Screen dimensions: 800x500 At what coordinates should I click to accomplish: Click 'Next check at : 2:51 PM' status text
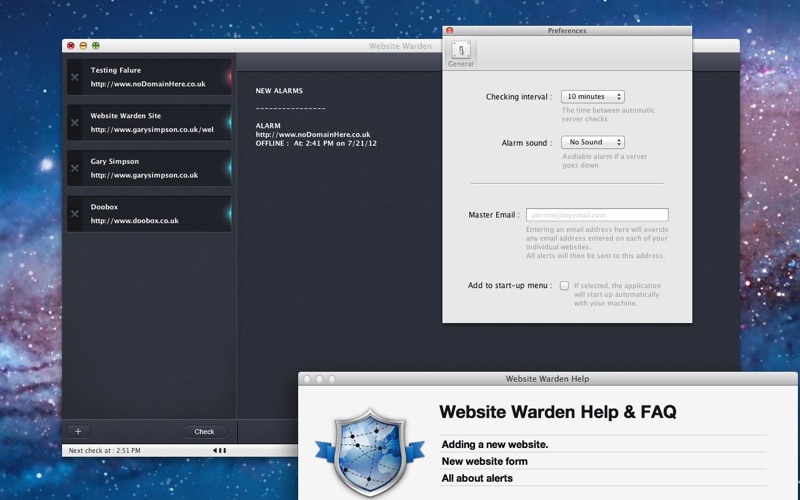[x=105, y=451]
